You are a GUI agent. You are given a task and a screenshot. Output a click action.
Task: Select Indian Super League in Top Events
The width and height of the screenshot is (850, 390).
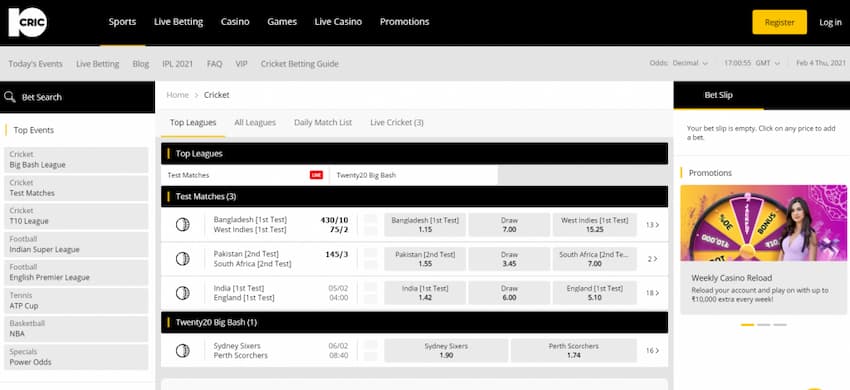click(76, 244)
